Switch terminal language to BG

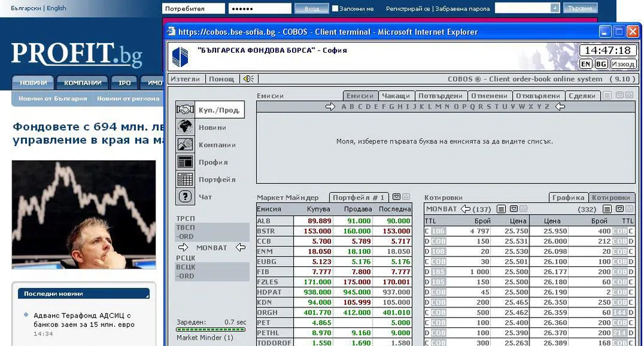(601, 64)
